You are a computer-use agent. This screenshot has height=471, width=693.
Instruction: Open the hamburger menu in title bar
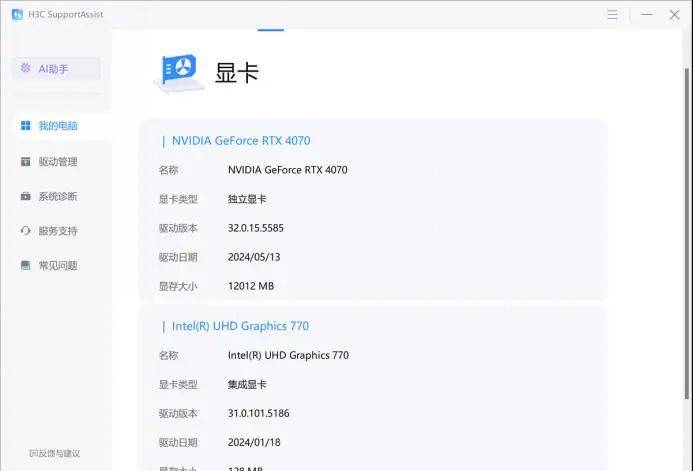[612, 15]
